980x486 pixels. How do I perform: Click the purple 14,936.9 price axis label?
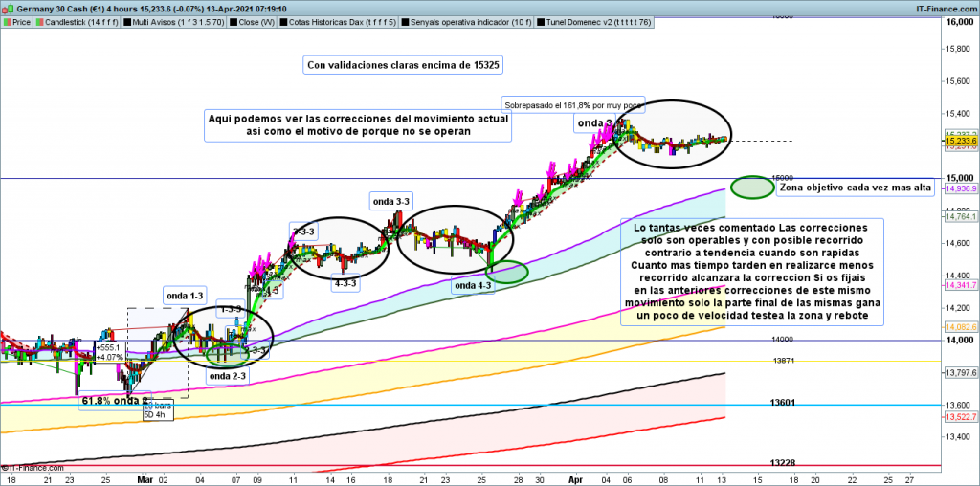(959, 189)
